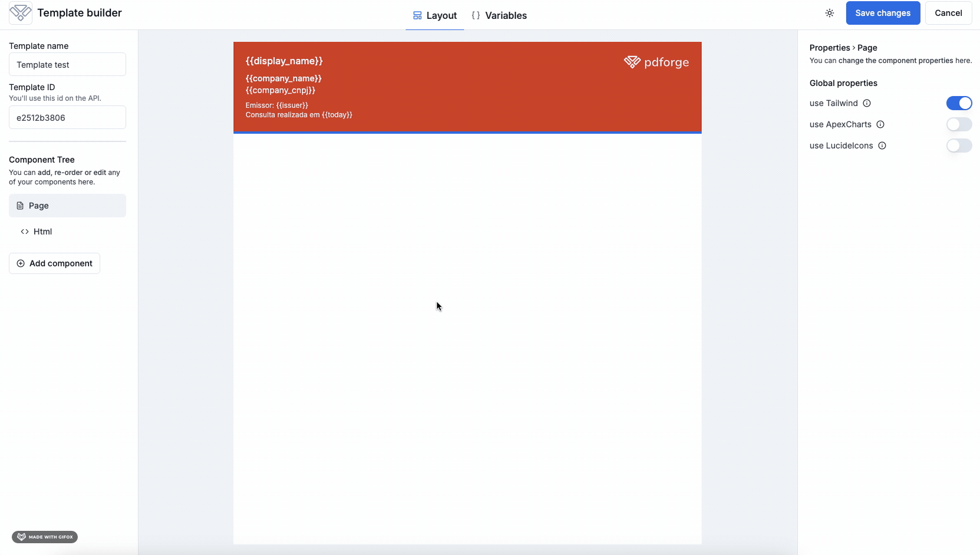Click the info icon beside use LucideIcons
This screenshot has height=555, width=980.
(882, 146)
